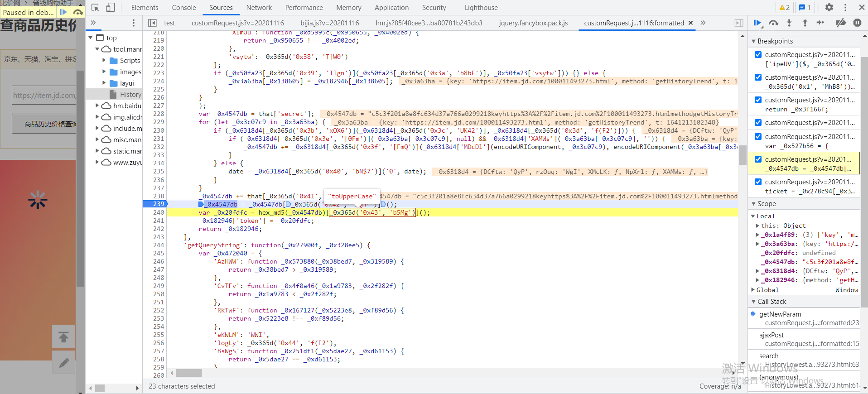Select the History file in navigator
This screenshot has height=394, width=868.
click(114, 94)
